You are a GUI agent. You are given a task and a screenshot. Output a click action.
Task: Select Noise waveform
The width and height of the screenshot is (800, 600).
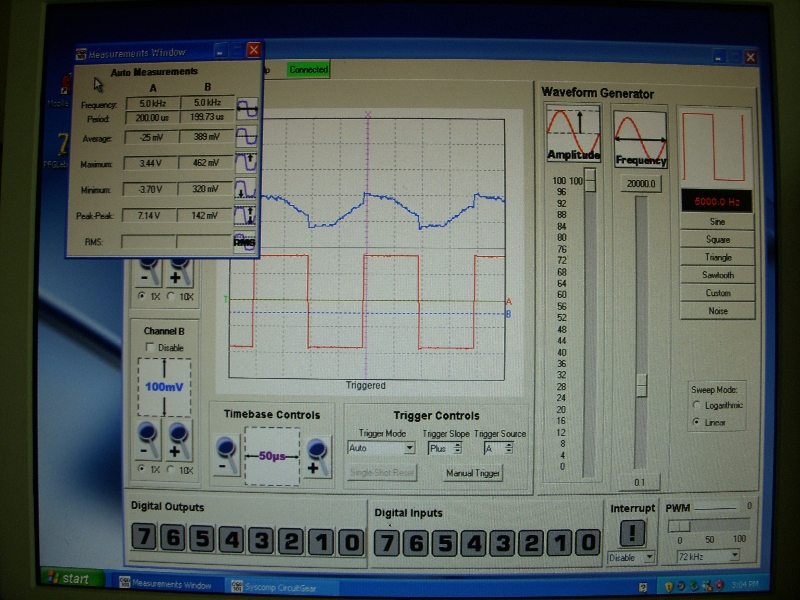click(x=718, y=311)
